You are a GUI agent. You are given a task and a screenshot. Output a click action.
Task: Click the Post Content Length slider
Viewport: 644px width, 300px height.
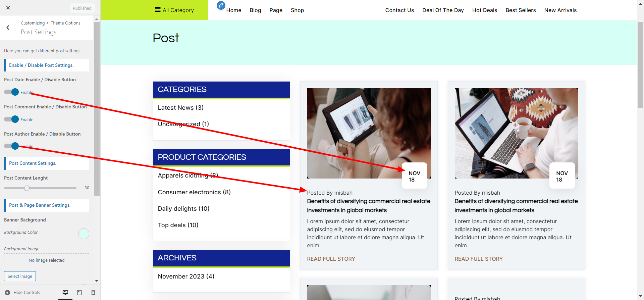click(27, 188)
